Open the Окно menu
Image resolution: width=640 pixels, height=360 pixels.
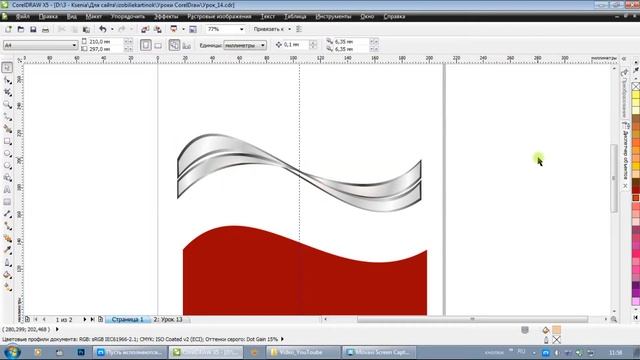coord(367,17)
